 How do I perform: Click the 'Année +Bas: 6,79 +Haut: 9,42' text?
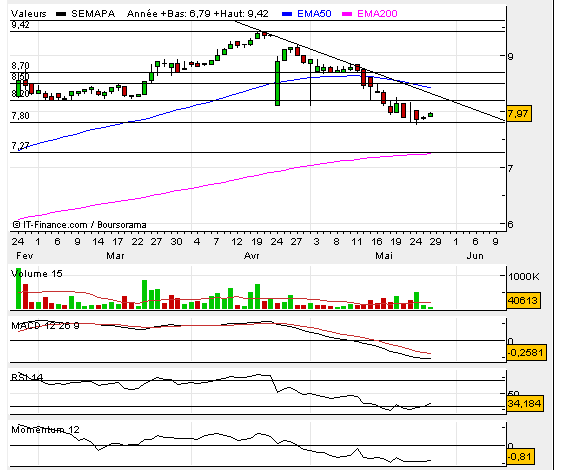pyautogui.click(x=197, y=14)
